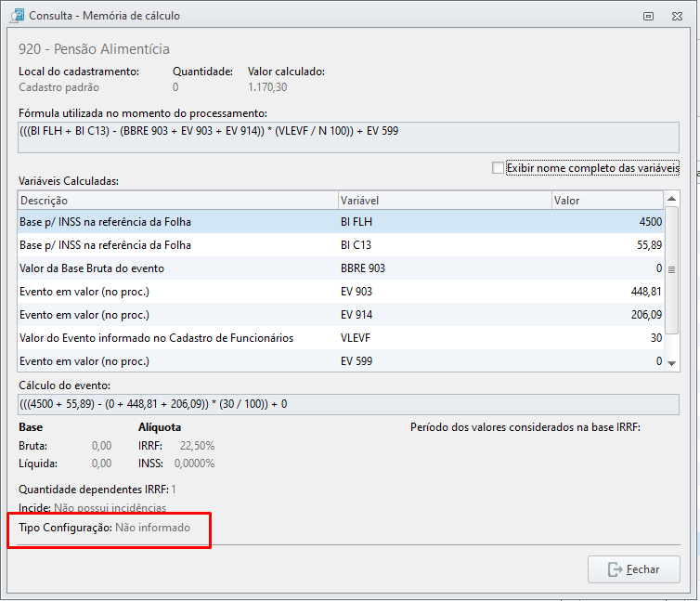
Task: Select the BBRE 903 row
Action: tap(341, 268)
